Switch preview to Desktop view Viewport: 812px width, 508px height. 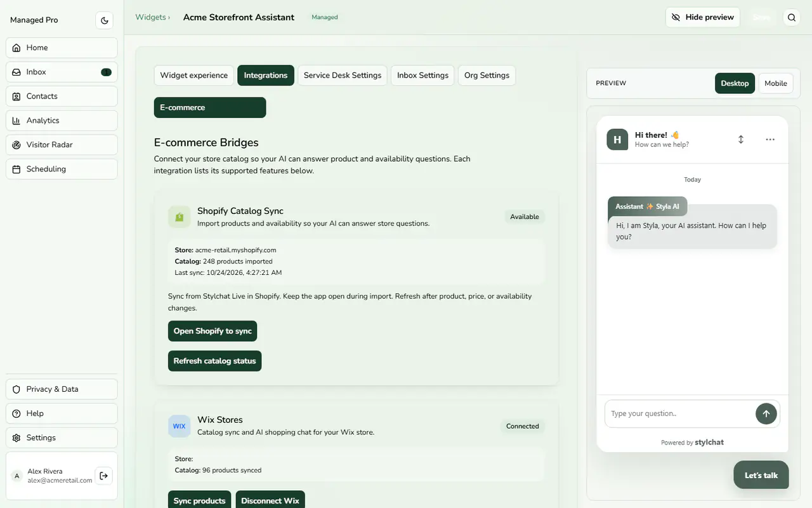click(735, 83)
